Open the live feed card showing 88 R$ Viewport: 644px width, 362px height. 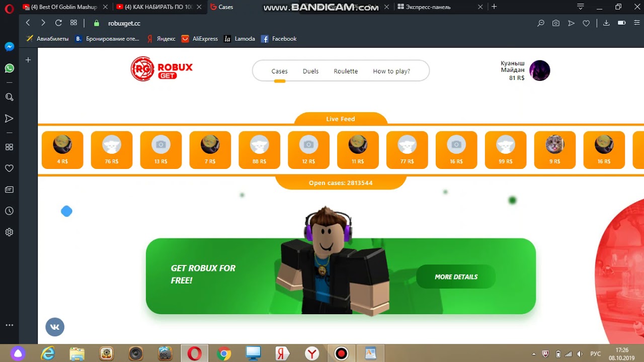pos(260,150)
